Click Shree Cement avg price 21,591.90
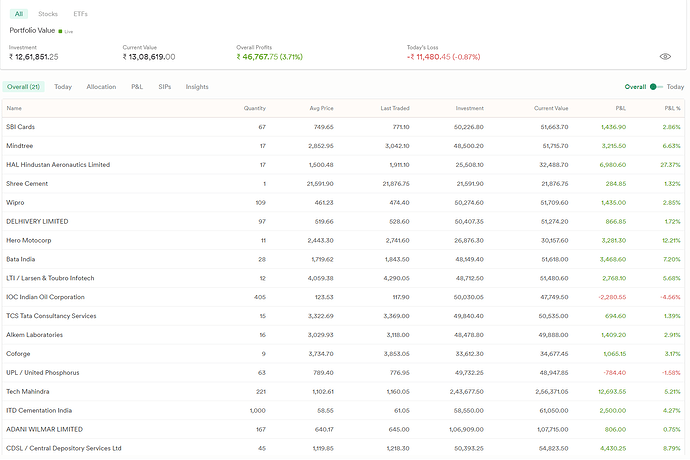This screenshot has width=690, height=460. click(x=320, y=184)
